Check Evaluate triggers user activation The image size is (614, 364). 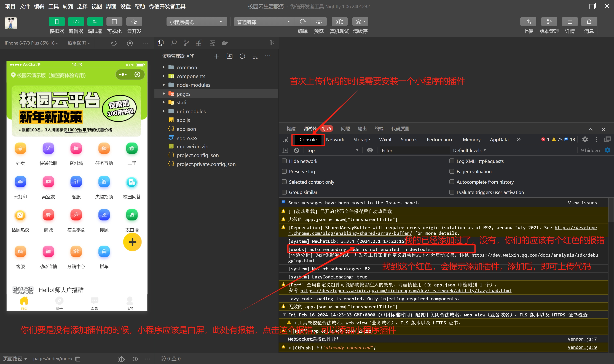(452, 192)
